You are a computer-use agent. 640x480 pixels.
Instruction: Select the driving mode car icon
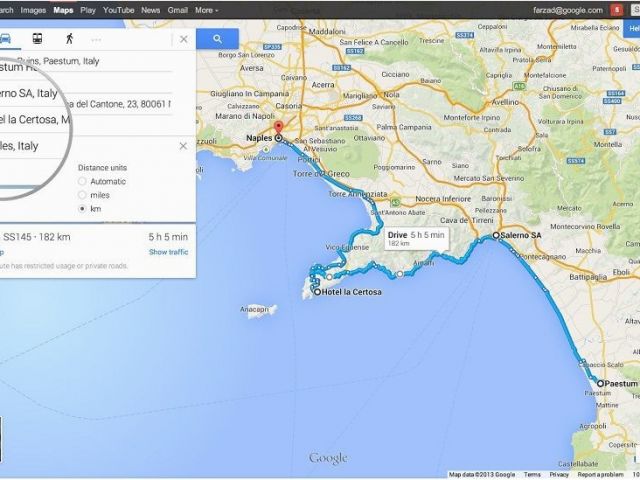5,39
